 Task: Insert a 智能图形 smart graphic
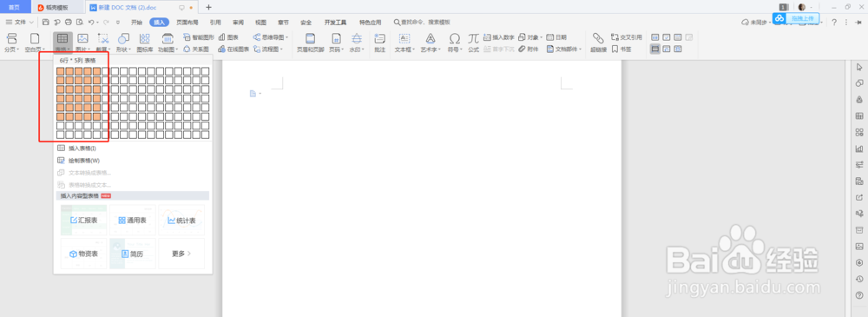click(x=199, y=37)
